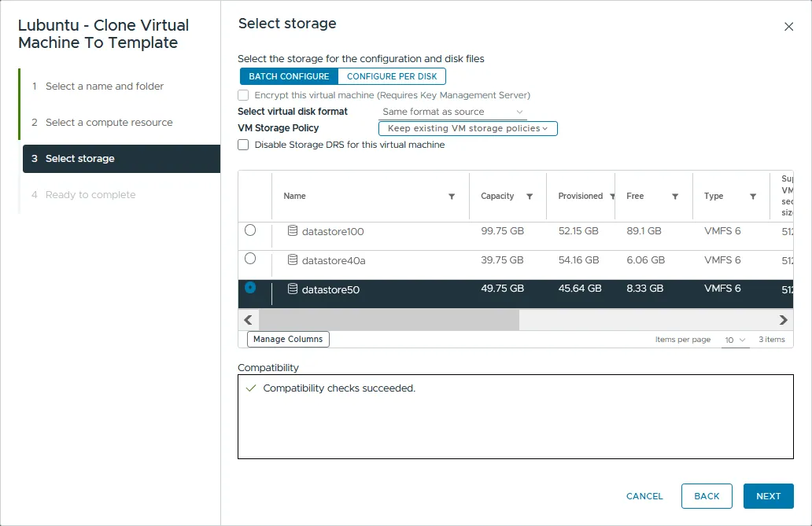Click the Manage Columns button
812x526 pixels.
pyautogui.click(x=288, y=339)
